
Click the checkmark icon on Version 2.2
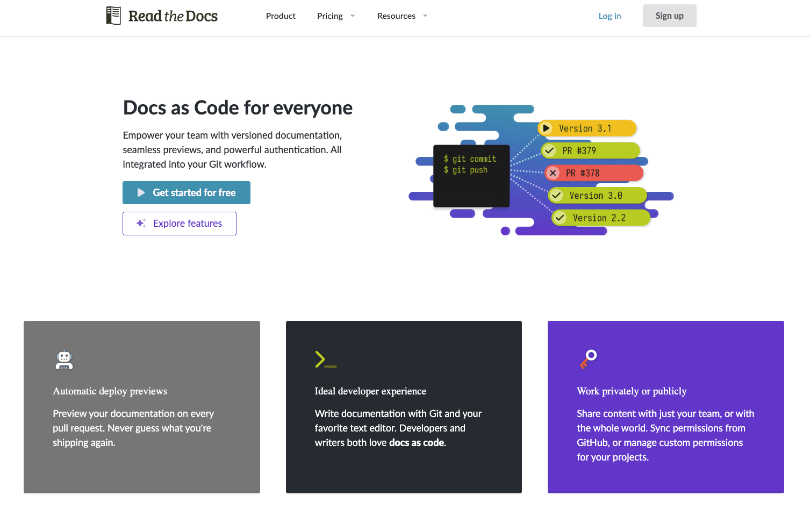[x=560, y=218]
